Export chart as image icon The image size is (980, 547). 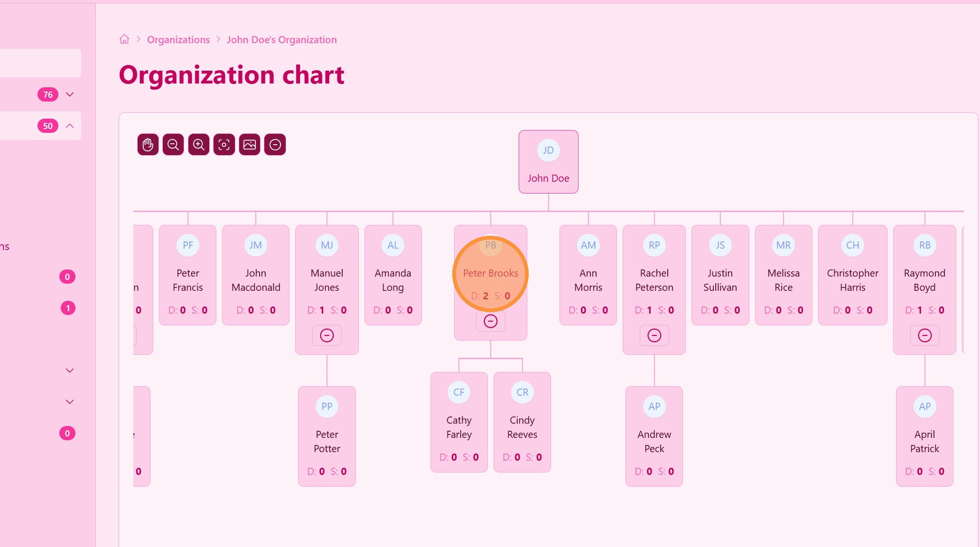pos(250,145)
